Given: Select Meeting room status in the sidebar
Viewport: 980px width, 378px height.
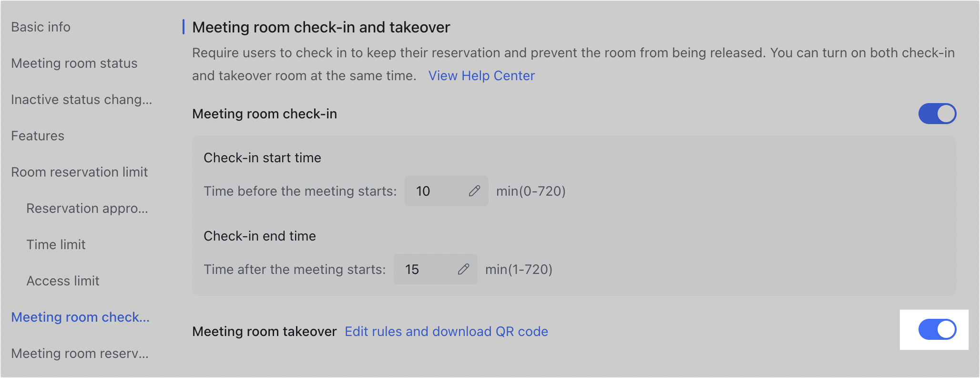Looking at the screenshot, I should pyautogui.click(x=74, y=63).
